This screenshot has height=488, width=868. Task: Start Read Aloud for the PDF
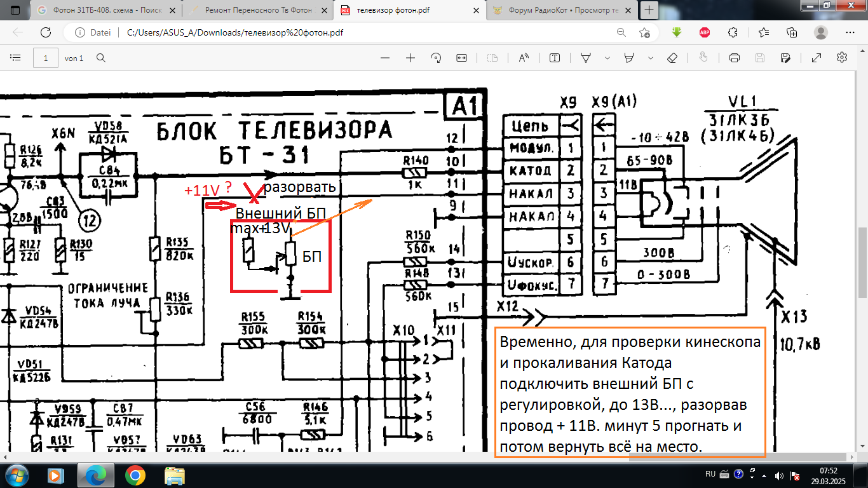(x=524, y=58)
